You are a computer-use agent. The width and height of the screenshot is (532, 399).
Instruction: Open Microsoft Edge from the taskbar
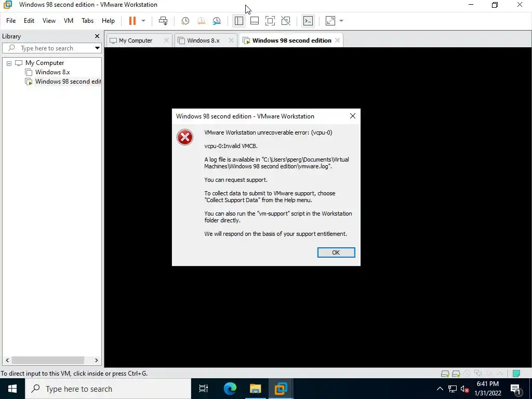tap(230, 389)
